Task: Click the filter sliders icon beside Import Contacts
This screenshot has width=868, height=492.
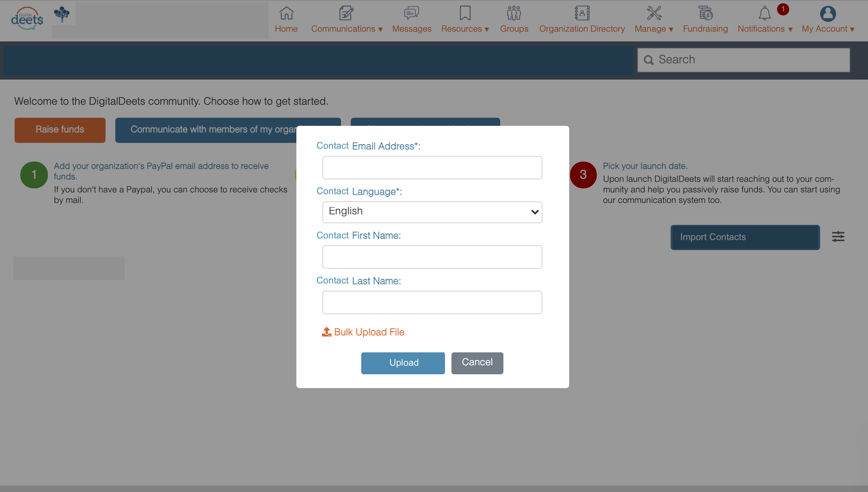Action: tap(838, 237)
